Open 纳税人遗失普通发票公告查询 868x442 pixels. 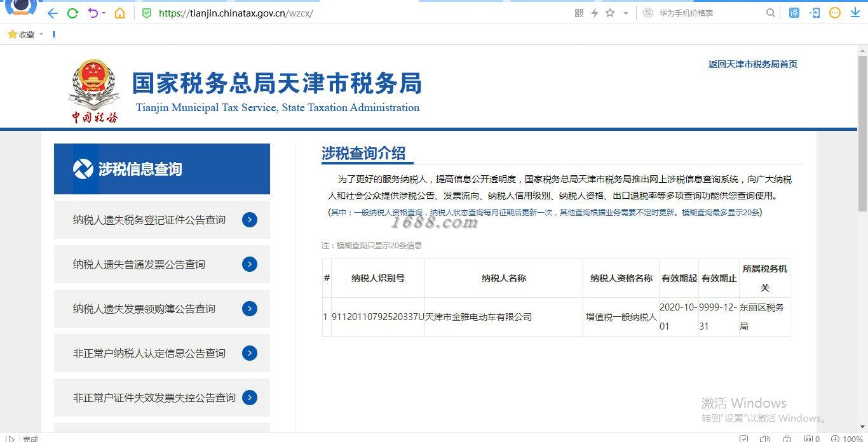pyautogui.click(x=139, y=264)
